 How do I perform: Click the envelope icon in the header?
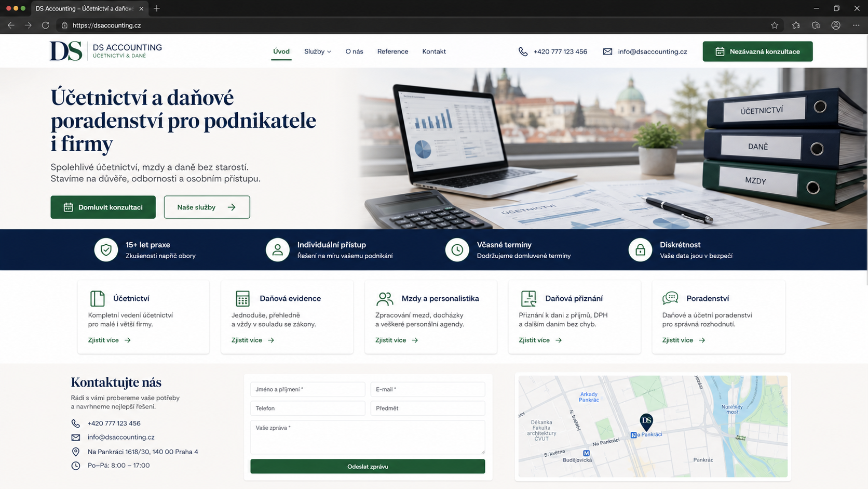coord(607,51)
